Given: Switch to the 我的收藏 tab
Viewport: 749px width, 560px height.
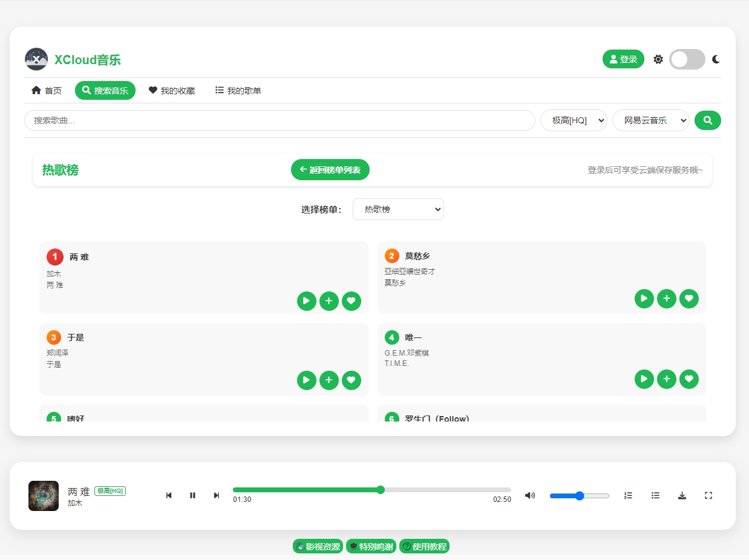Looking at the screenshot, I should coord(172,91).
